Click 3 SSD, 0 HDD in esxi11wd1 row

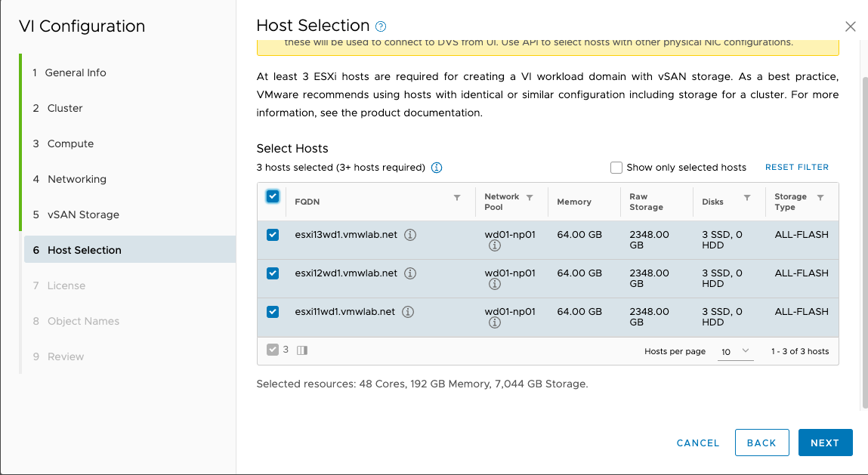[x=722, y=316]
